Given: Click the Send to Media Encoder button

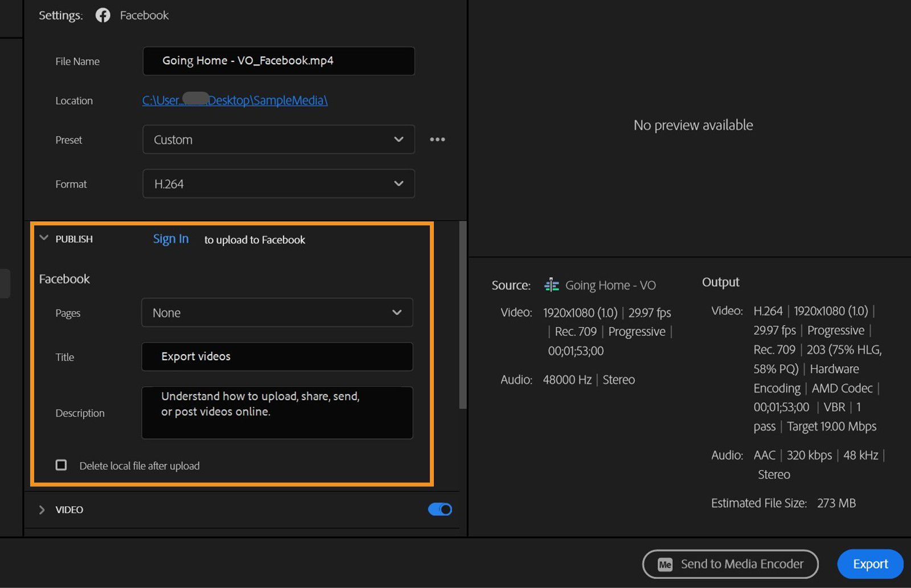Looking at the screenshot, I should click(x=731, y=564).
